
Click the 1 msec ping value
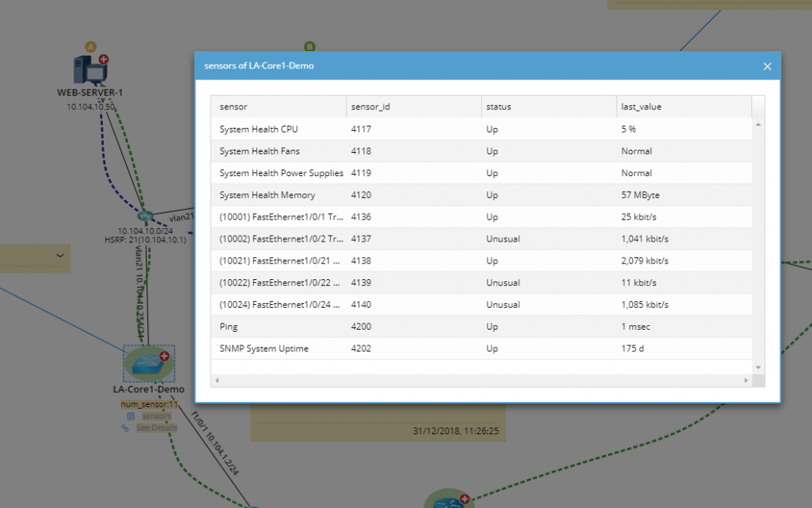pos(635,327)
